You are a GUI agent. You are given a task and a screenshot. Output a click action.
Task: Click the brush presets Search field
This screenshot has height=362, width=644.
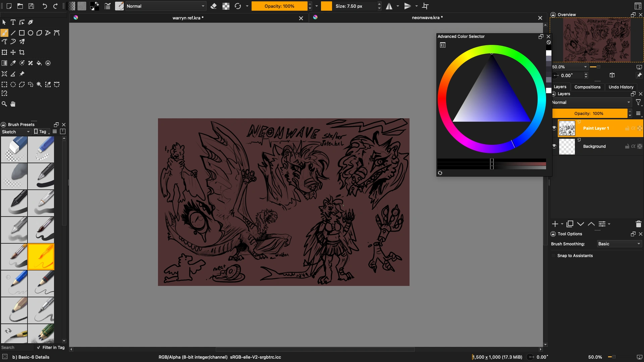pos(17,348)
